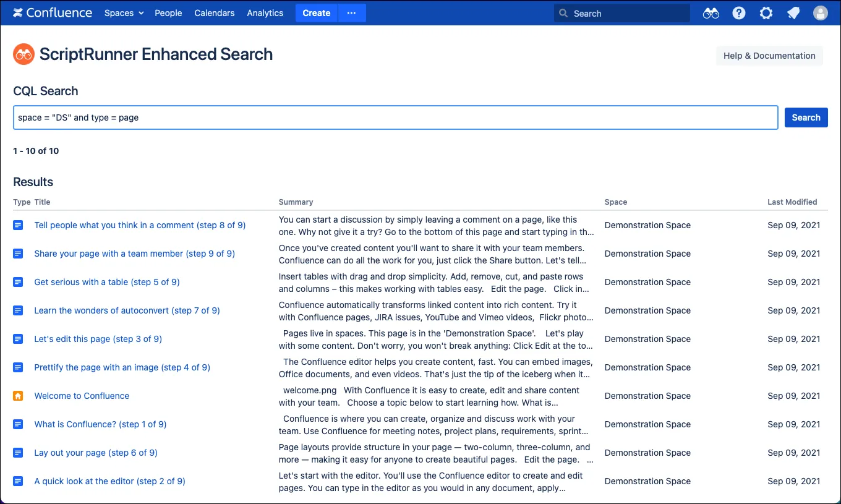Click the ScriptRunner orange binoculars logo
This screenshot has height=504, width=841.
pyautogui.click(x=23, y=54)
